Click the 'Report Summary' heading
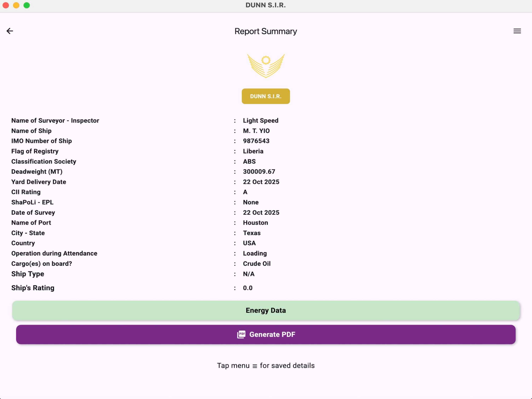Screen dimensions: 532x399 click(x=266, y=31)
